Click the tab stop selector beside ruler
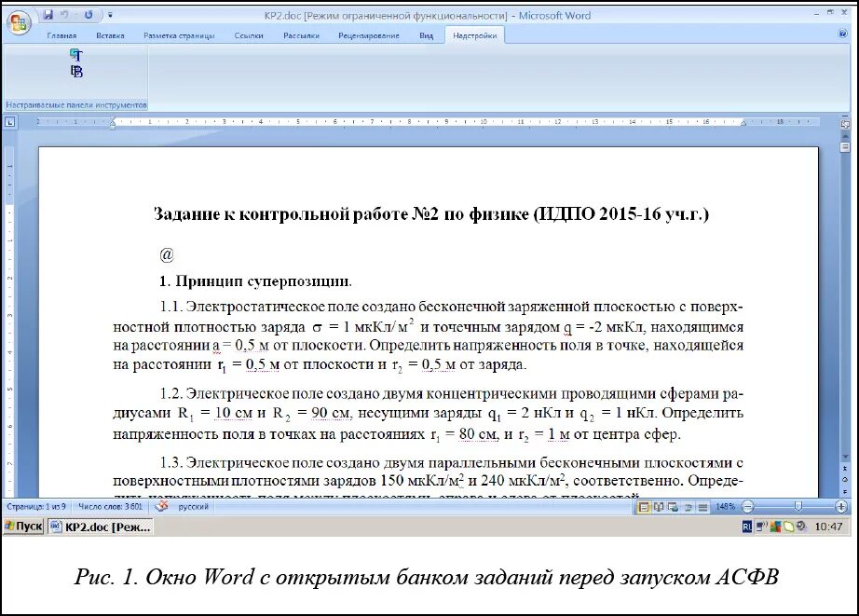This screenshot has width=859, height=616. pos(10,122)
